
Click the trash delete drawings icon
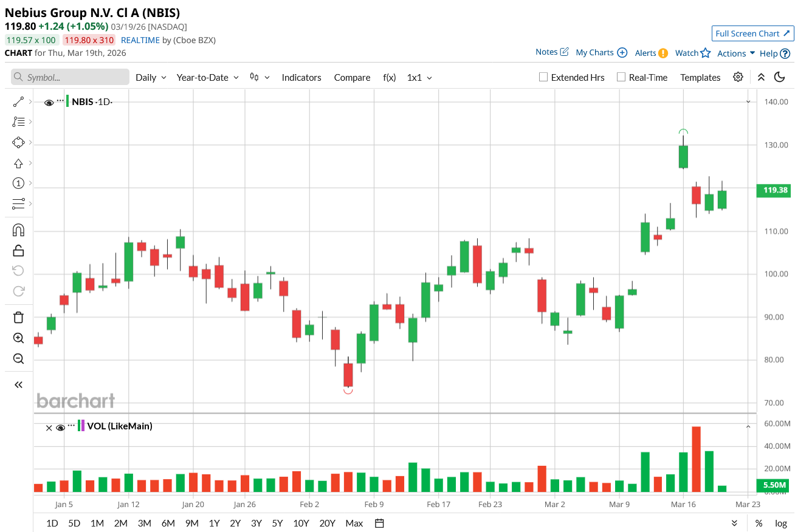click(18, 317)
